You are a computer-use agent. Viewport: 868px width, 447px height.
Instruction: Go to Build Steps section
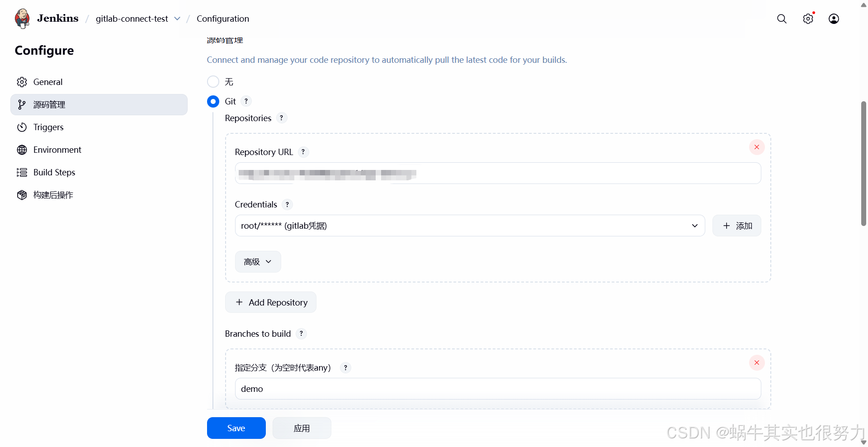point(99,172)
